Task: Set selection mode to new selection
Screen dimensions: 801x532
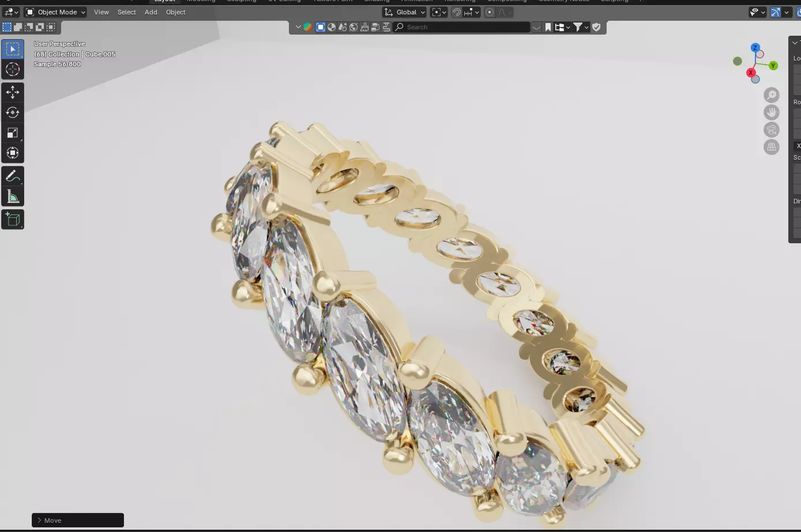Action: tap(7, 27)
